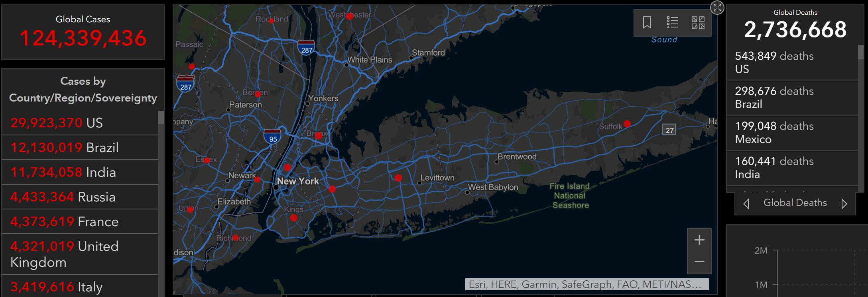
Task: Click the Elizabeth map label
Action: [234, 201]
